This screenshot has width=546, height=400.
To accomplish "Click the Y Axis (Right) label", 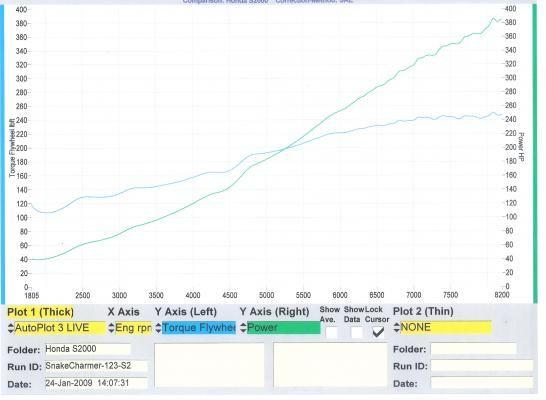I will 274,312.
